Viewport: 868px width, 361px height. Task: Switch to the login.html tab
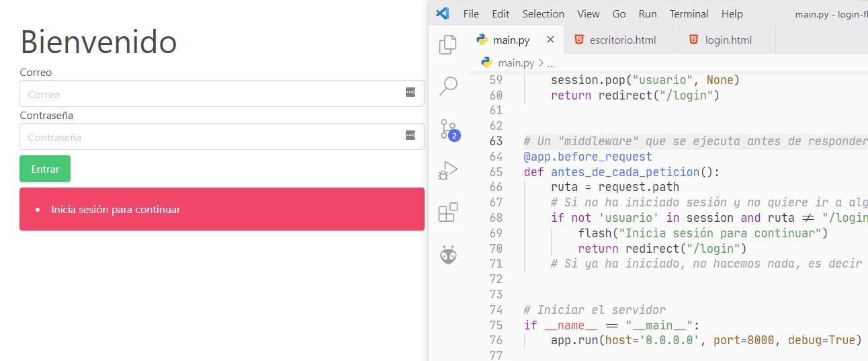[x=728, y=40]
